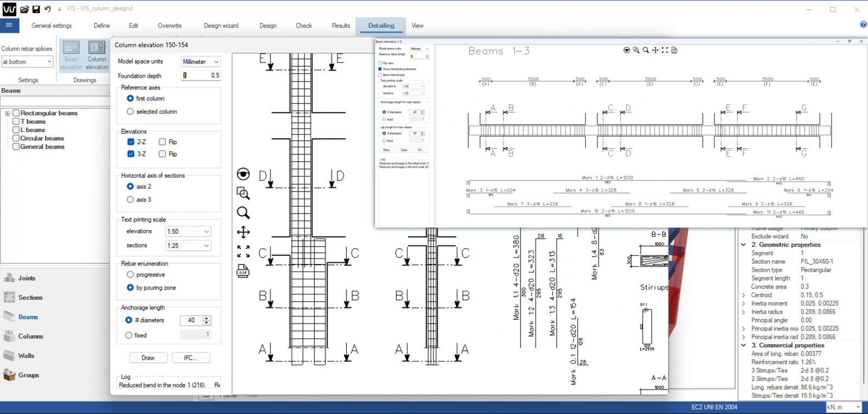Uncheck the 2-Z elevation checkbox
The height and width of the screenshot is (414, 868).
(x=131, y=142)
